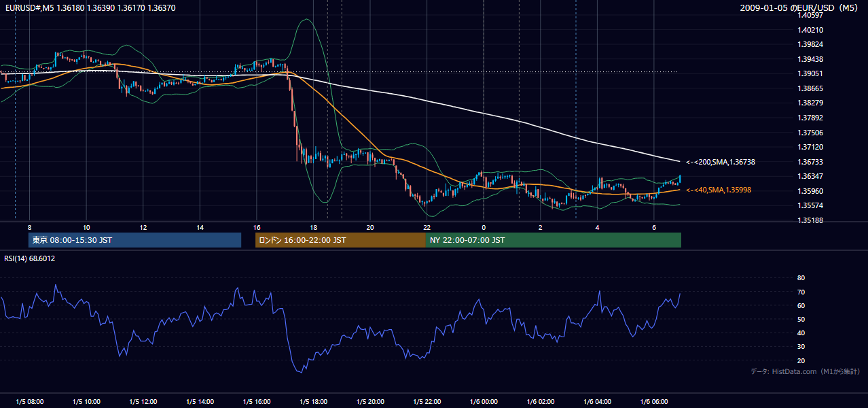
Task: Click price axis value 1.35574
Action: point(810,205)
